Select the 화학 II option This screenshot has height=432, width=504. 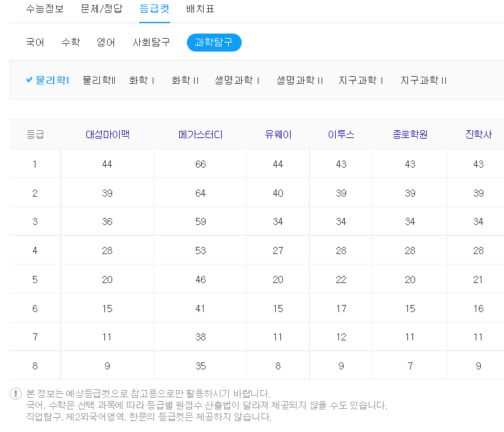click(185, 80)
